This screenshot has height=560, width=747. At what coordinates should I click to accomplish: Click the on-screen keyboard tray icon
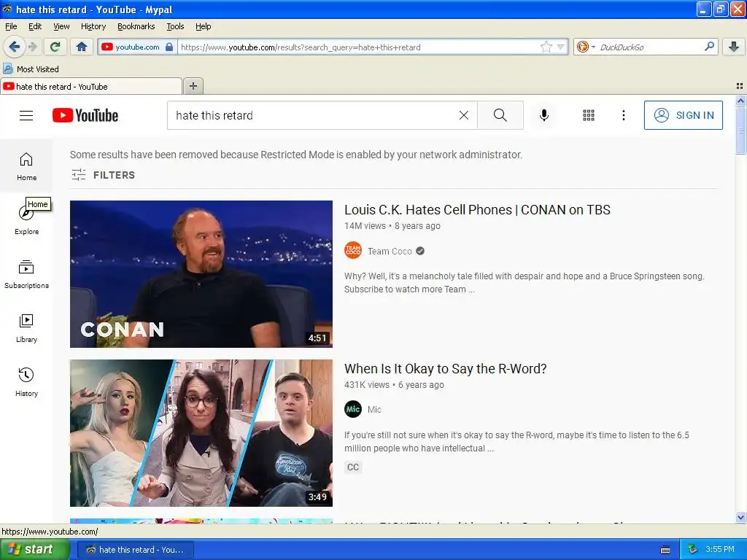click(x=665, y=550)
